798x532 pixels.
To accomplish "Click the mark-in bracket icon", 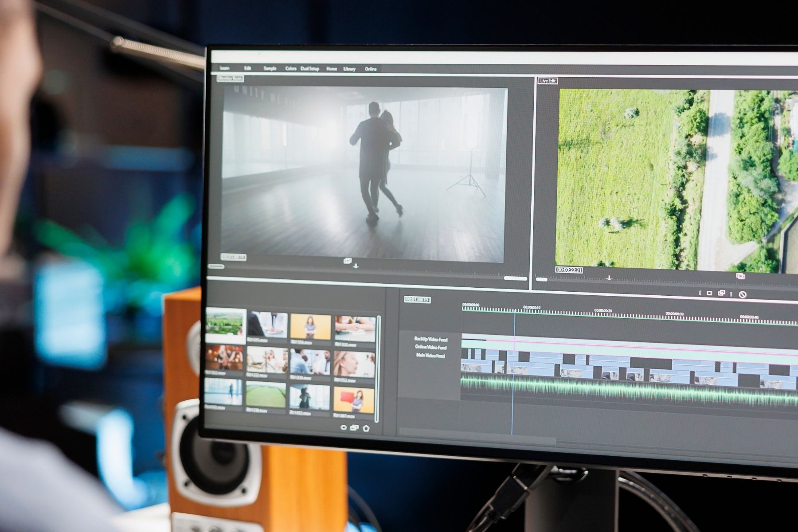I will pyautogui.click(x=700, y=293).
